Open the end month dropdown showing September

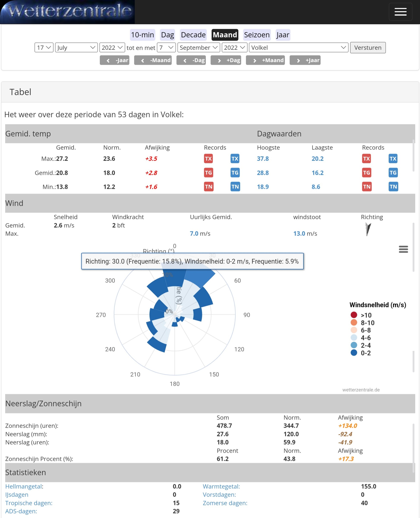(198, 47)
